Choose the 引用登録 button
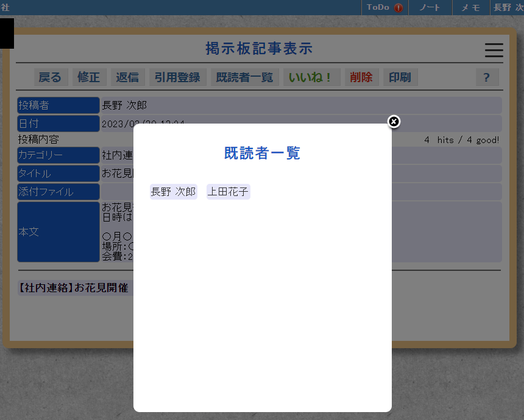524x420 pixels. click(x=177, y=77)
